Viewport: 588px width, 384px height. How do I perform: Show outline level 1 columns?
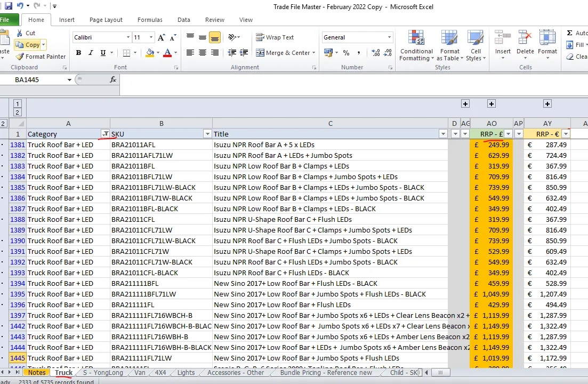coord(17,103)
